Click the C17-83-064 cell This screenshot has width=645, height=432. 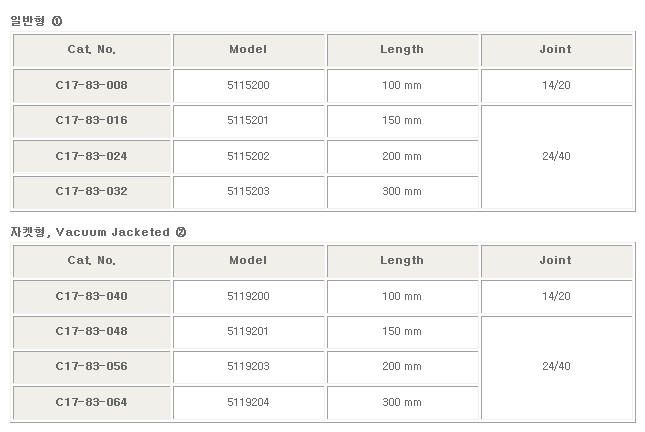92,402
